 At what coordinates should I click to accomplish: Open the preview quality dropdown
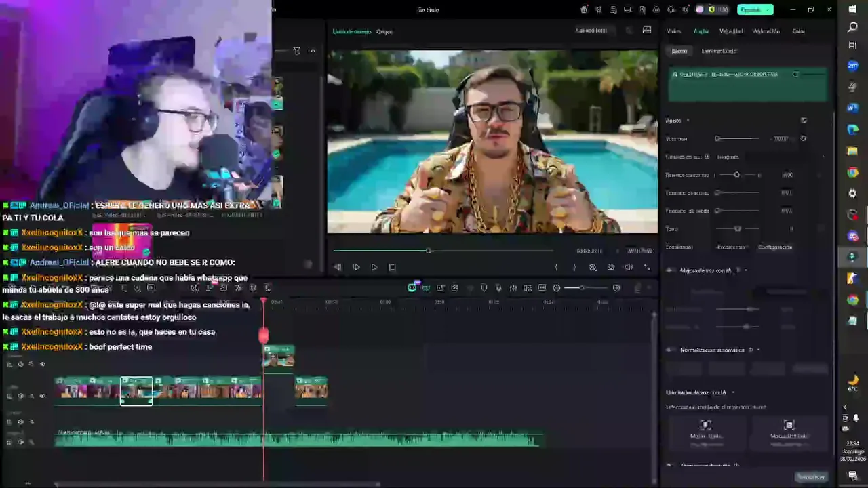595,30
